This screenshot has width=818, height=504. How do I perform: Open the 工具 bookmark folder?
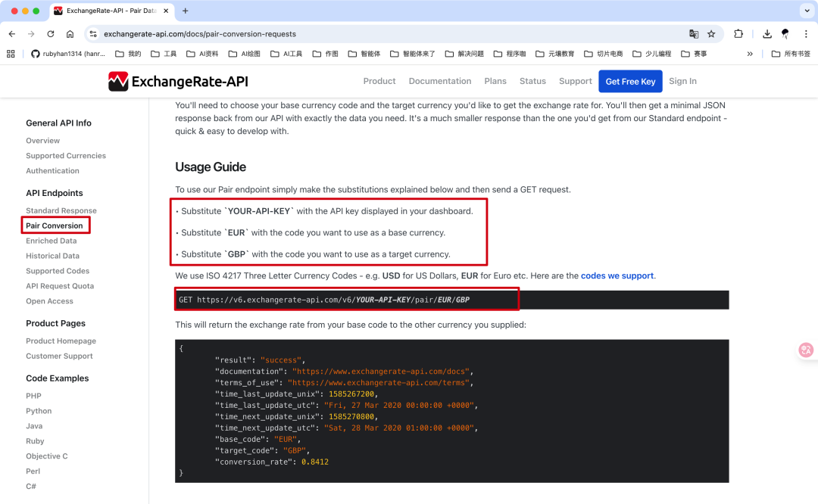pos(164,54)
